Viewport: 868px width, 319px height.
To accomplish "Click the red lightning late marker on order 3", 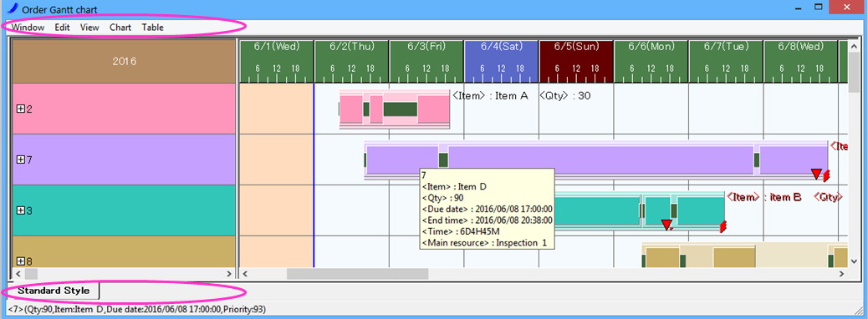I will click(723, 226).
